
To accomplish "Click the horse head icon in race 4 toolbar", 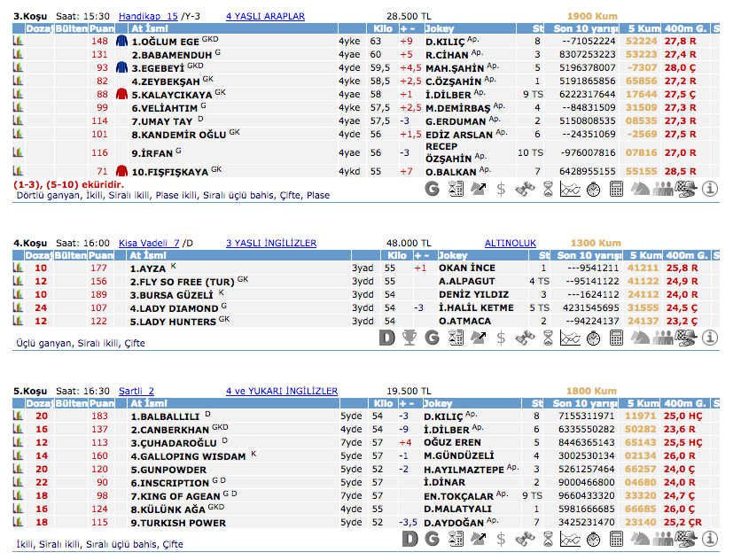I will (640, 338).
